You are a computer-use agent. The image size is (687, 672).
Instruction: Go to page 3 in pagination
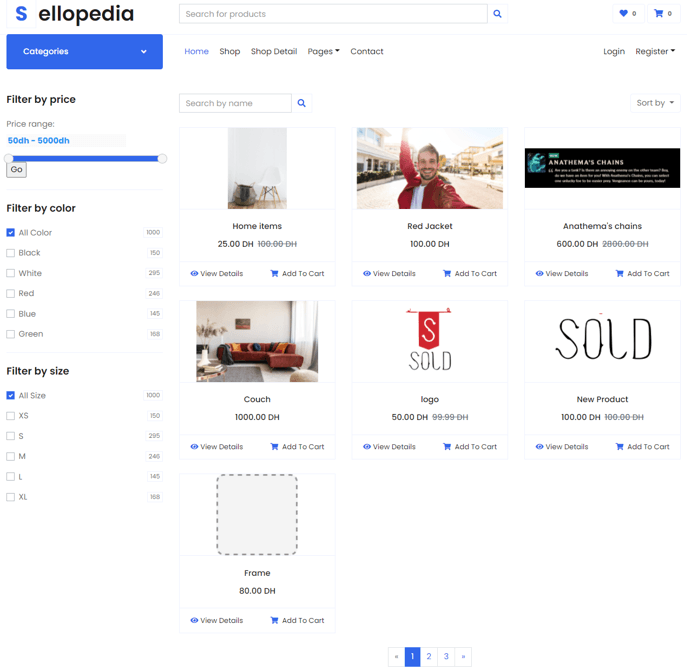point(446,656)
